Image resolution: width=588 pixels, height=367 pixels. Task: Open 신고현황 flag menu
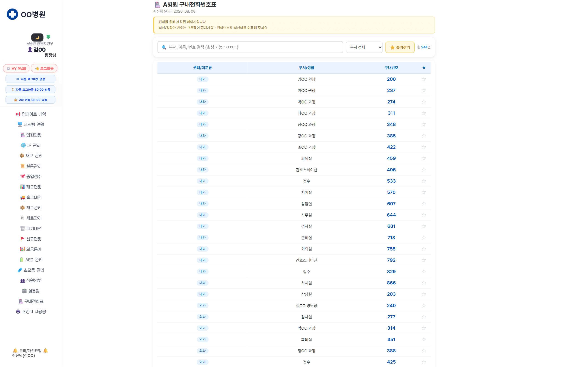click(x=31, y=239)
